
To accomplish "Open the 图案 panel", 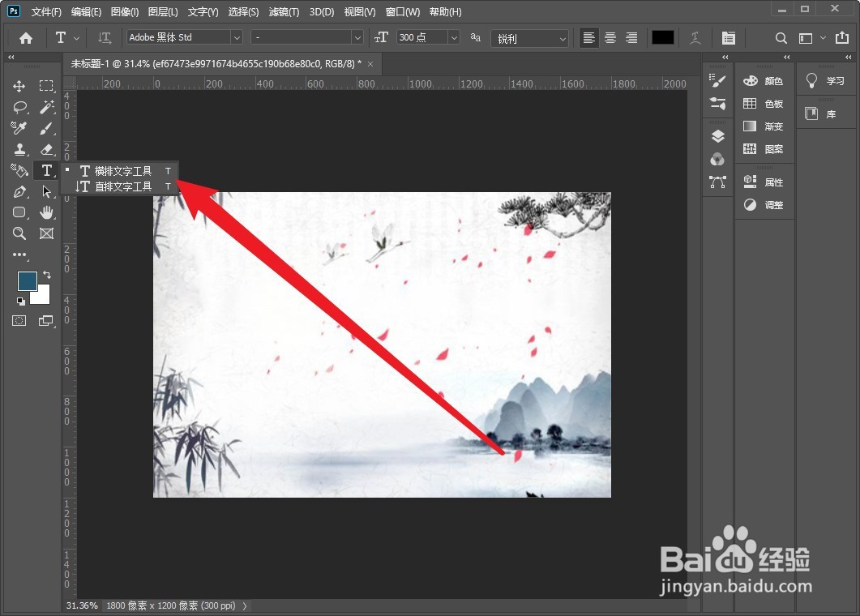I will (x=764, y=148).
